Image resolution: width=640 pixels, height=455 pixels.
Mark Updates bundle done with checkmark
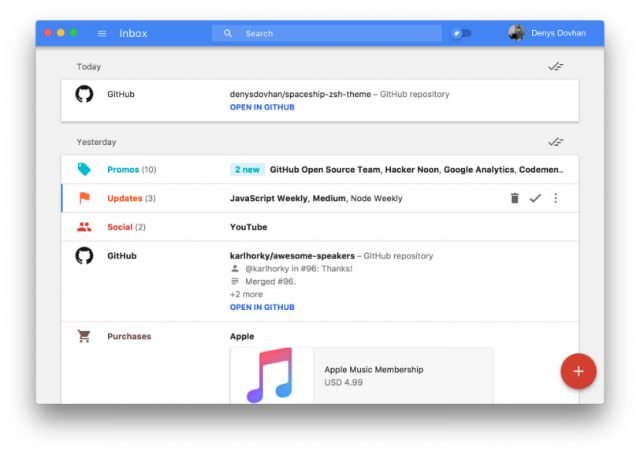pyautogui.click(x=535, y=198)
